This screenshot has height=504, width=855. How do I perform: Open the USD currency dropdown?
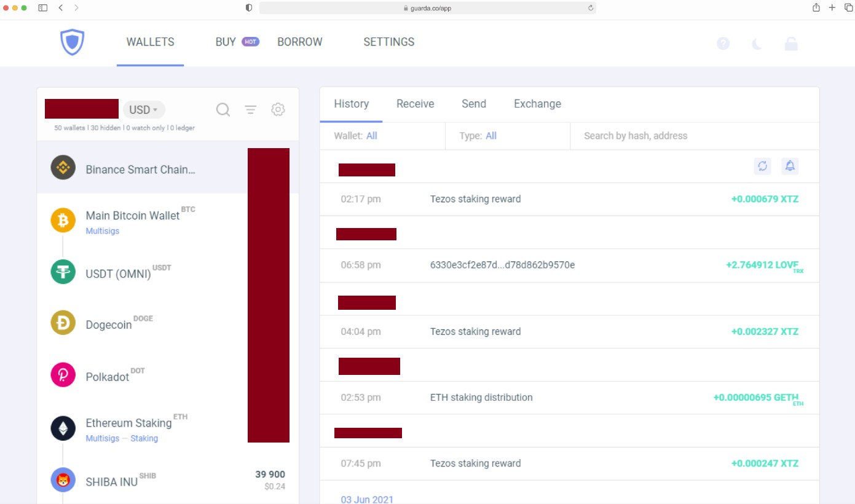point(144,109)
